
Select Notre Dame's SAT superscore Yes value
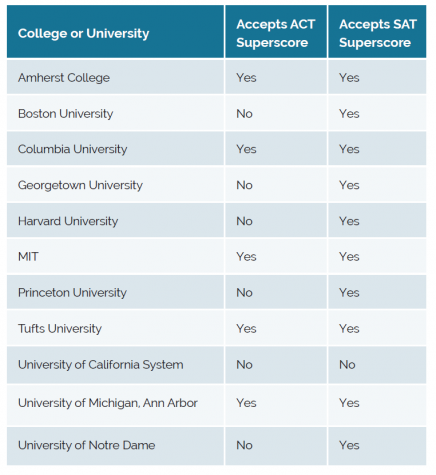click(349, 445)
